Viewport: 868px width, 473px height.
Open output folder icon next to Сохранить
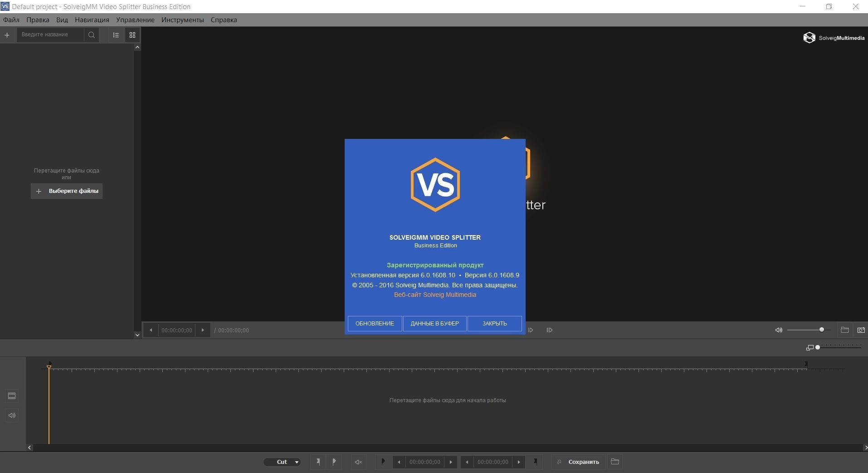(615, 462)
